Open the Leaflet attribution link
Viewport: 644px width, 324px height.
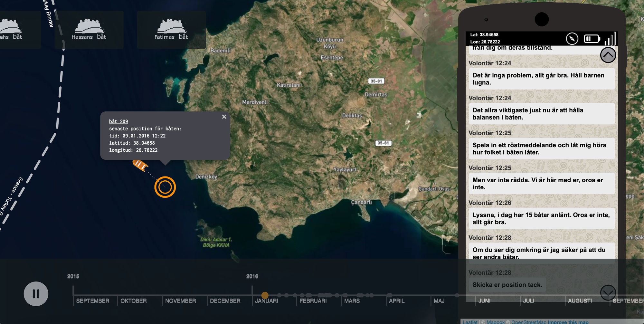tap(470, 322)
